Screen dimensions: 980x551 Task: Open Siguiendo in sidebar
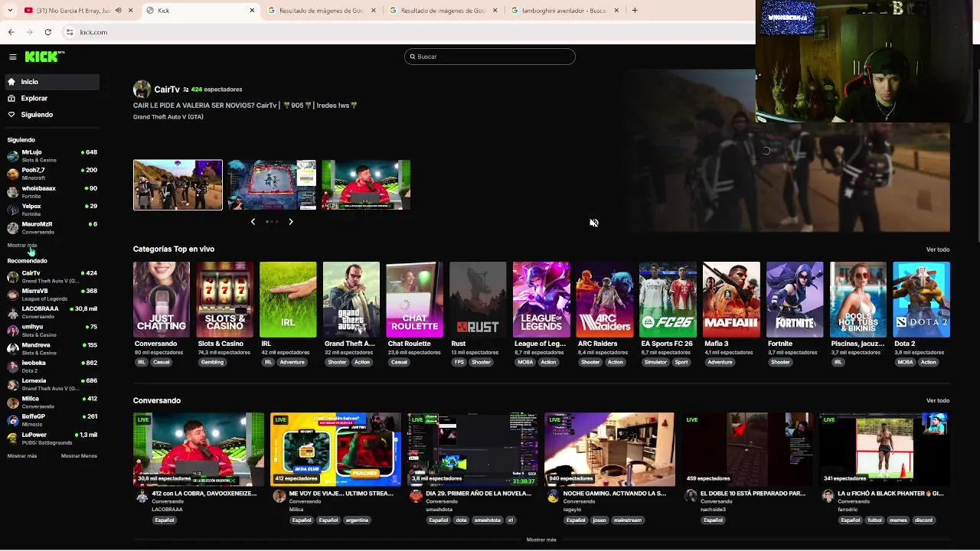[x=51, y=115]
